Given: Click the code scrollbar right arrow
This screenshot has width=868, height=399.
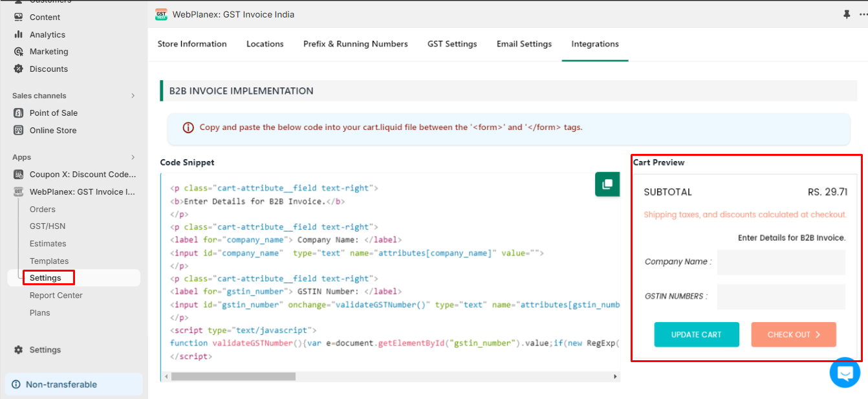Looking at the screenshot, I should tap(615, 376).
